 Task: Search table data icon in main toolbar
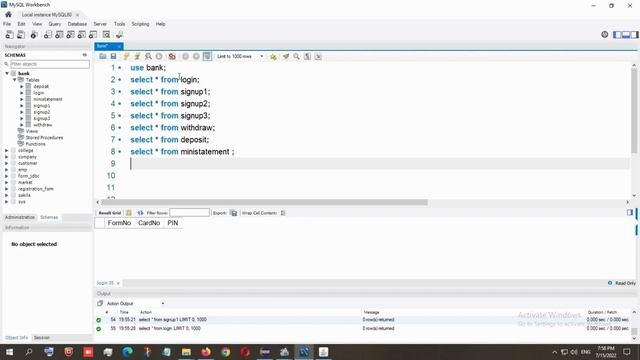(x=107, y=35)
